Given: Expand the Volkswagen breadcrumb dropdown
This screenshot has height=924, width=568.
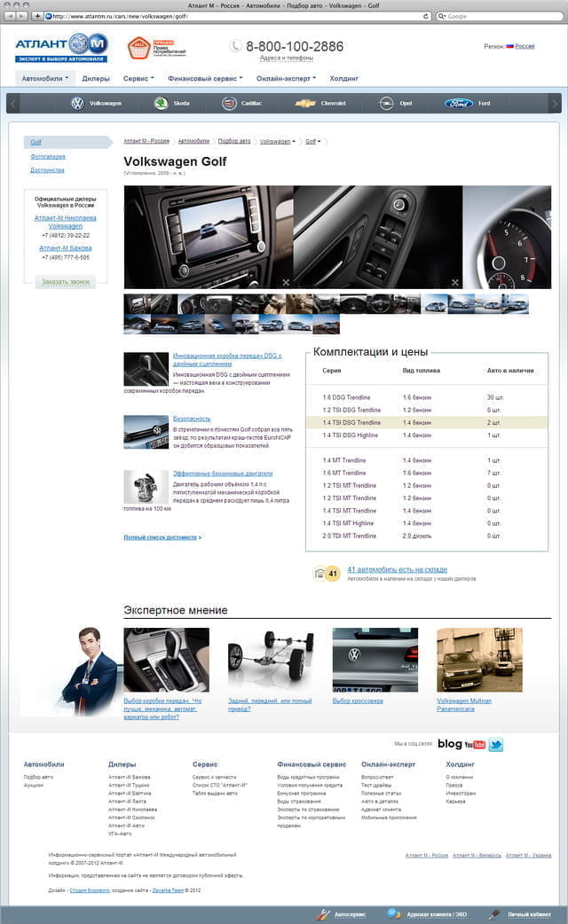Looking at the screenshot, I should point(294,141).
